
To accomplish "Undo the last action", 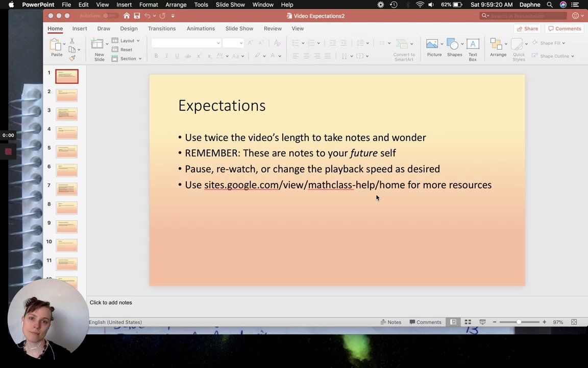I will point(148,16).
